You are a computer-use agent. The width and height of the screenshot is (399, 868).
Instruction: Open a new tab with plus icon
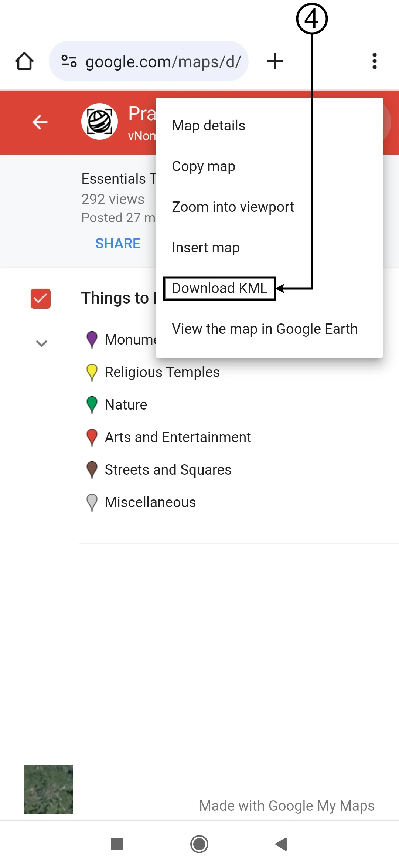(275, 61)
